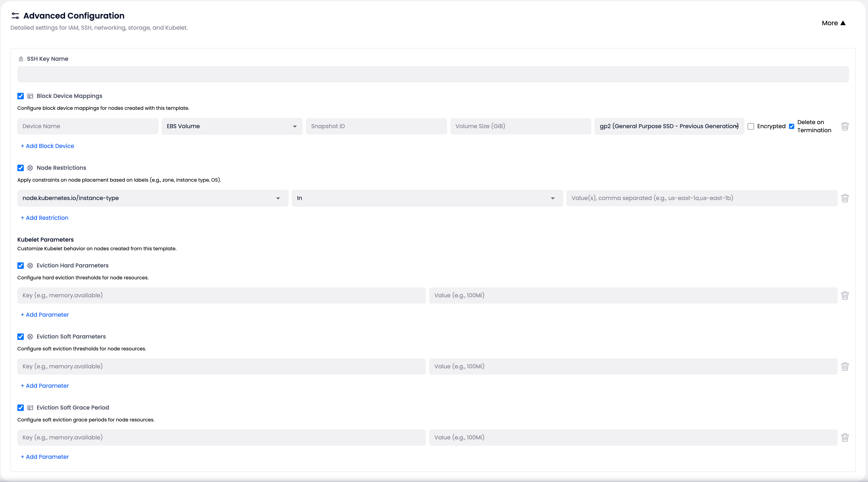Click the Eviction Hard Value field
Screen dimensions: 868x482
coord(633,296)
